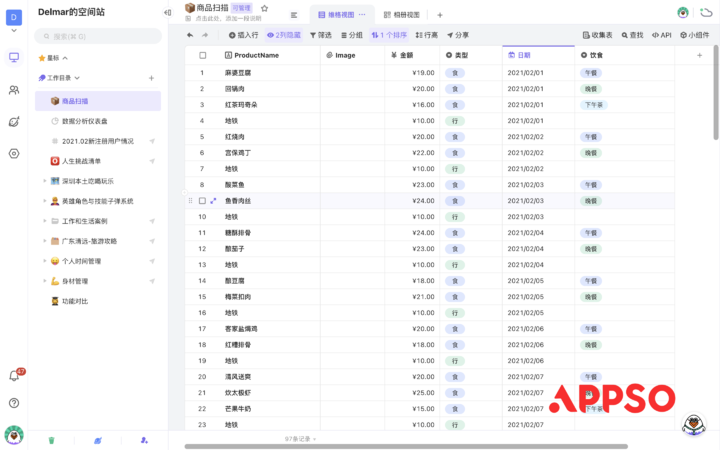
Task: Open the 查找 find button
Action: 633,35
